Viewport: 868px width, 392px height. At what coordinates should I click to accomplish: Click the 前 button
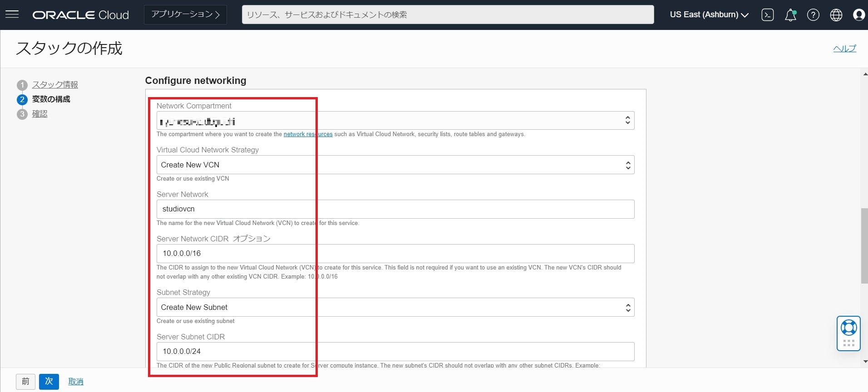point(25,382)
